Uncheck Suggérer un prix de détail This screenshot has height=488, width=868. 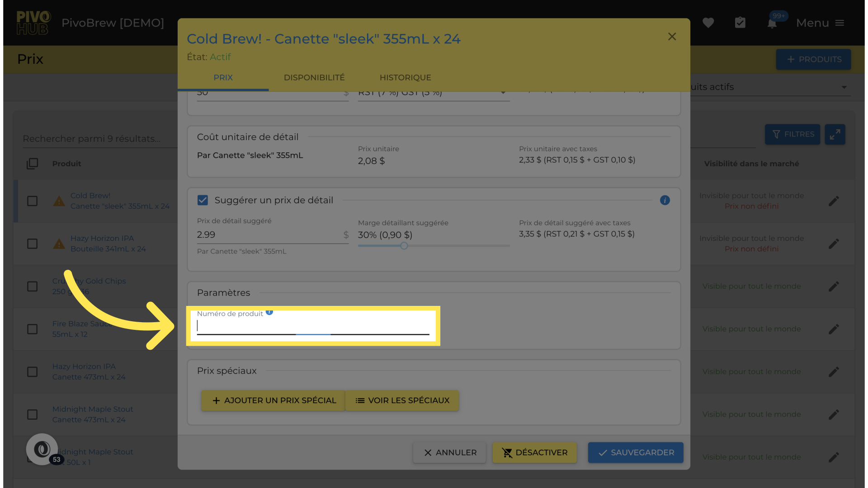point(203,200)
